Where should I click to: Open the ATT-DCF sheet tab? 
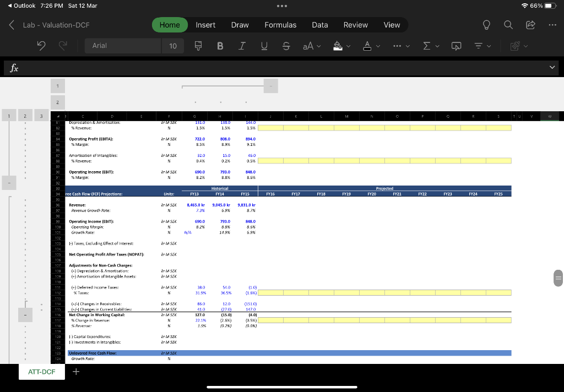[x=42, y=372]
